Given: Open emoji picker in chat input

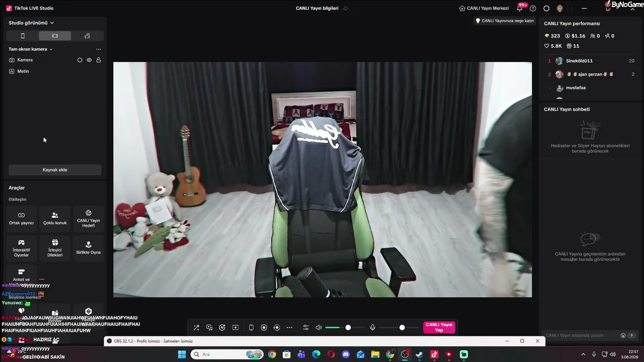Looking at the screenshot, I should pos(623,335).
